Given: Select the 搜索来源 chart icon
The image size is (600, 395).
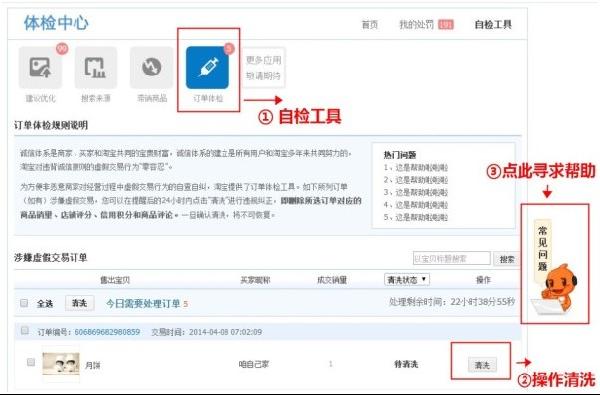Looking at the screenshot, I should tap(96, 67).
